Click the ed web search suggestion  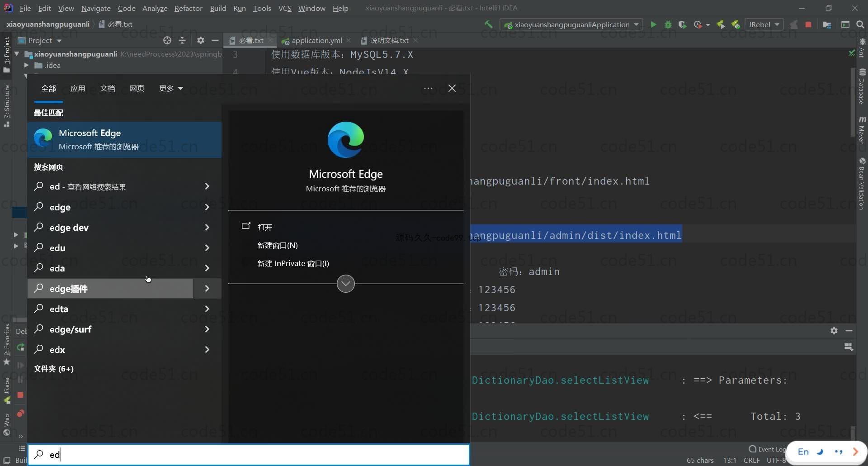point(111,186)
